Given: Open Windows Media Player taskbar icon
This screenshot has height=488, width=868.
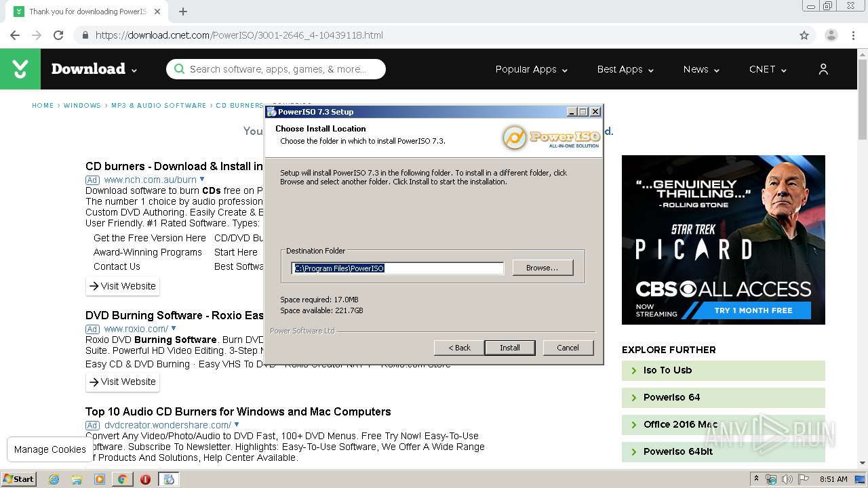Looking at the screenshot, I should (x=100, y=479).
